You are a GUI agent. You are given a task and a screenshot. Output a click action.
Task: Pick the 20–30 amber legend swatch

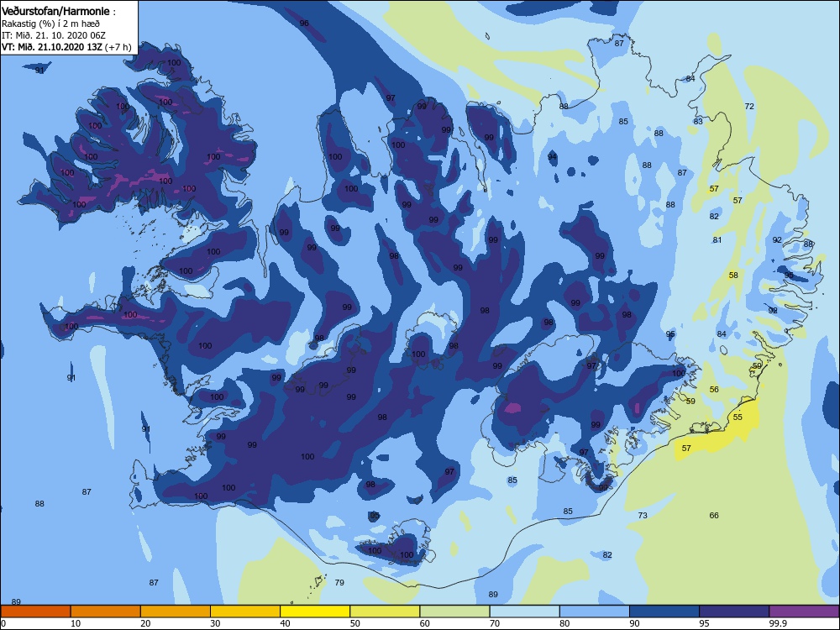176,612
